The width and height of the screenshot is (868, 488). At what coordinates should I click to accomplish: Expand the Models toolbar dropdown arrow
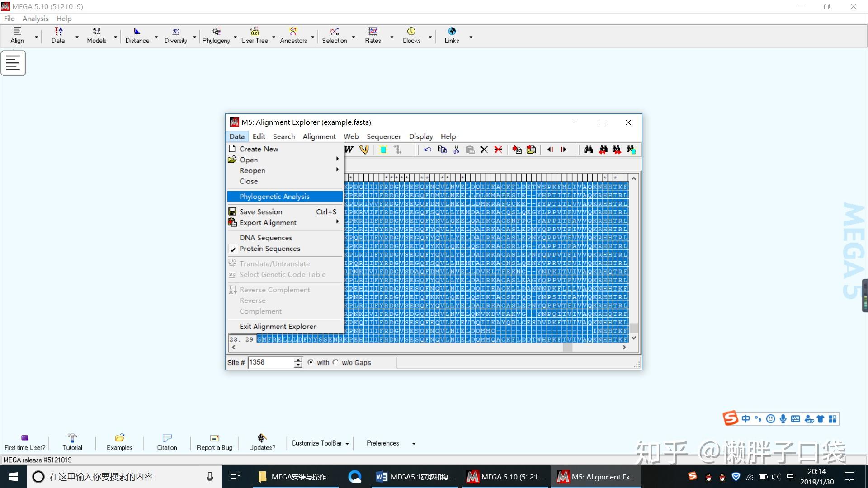pyautogui.click(x=115, y=37)
